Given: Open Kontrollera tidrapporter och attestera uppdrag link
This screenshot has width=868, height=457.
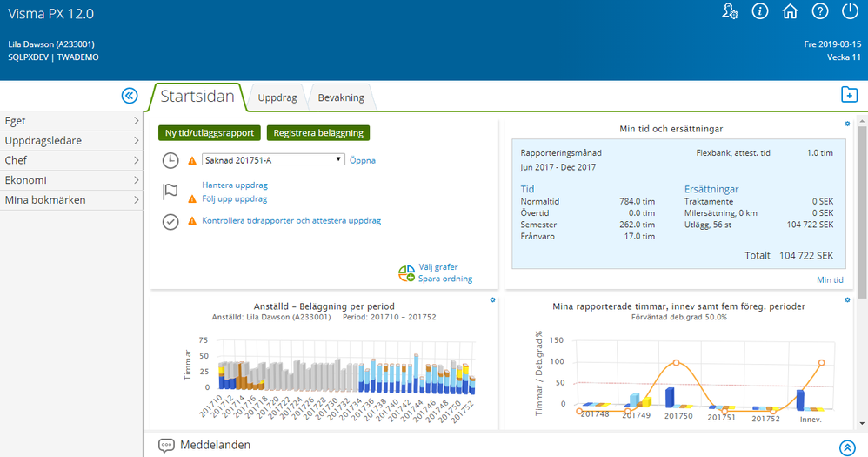Looking at the screenshot, I should coord(291,220).
